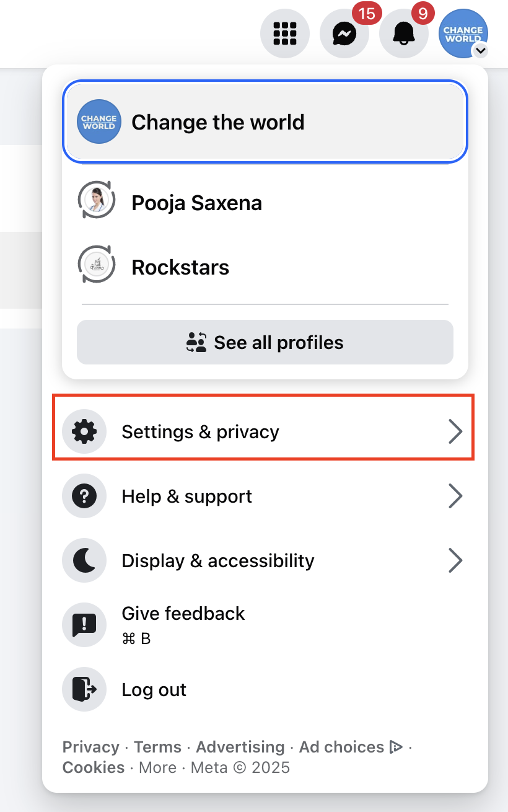Switch to Pooja Saxena profile
Viewport: 508px width, 812px height.
click(196, 203)
